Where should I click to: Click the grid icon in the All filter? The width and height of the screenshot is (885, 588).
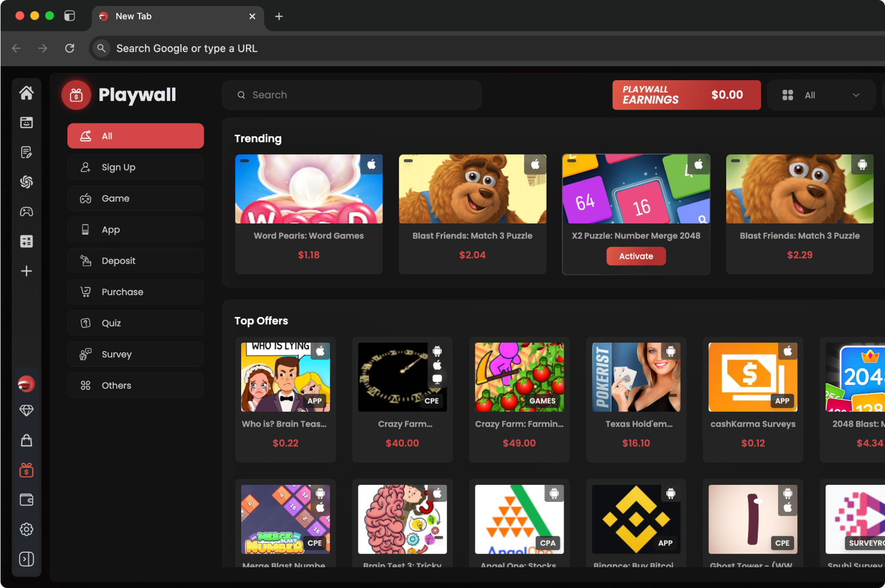point(788,95)
